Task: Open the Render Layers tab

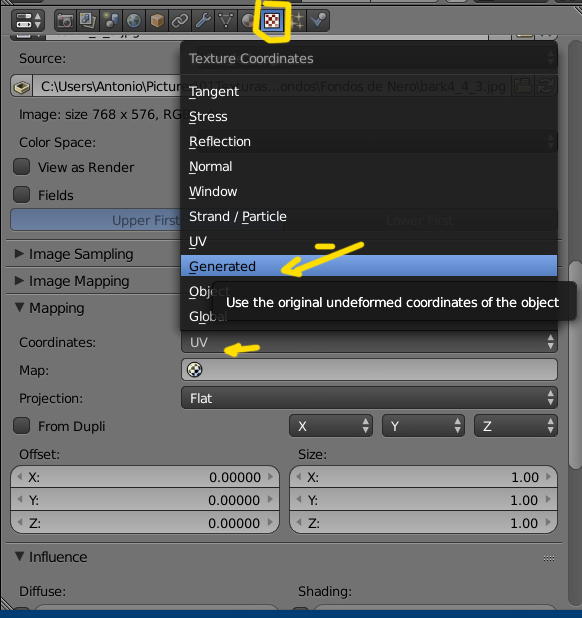Action: coord(88,20)
